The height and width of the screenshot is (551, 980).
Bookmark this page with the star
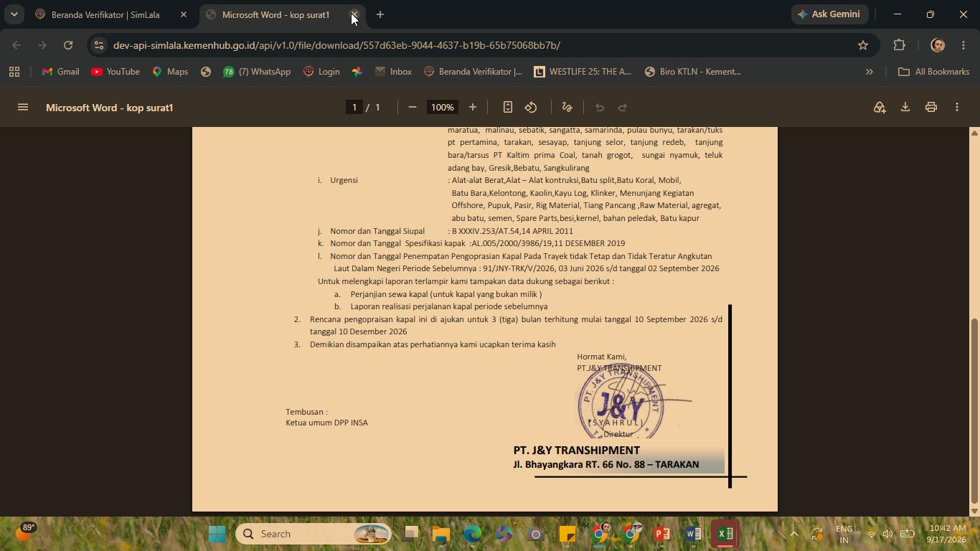click(x=863, y=45)
